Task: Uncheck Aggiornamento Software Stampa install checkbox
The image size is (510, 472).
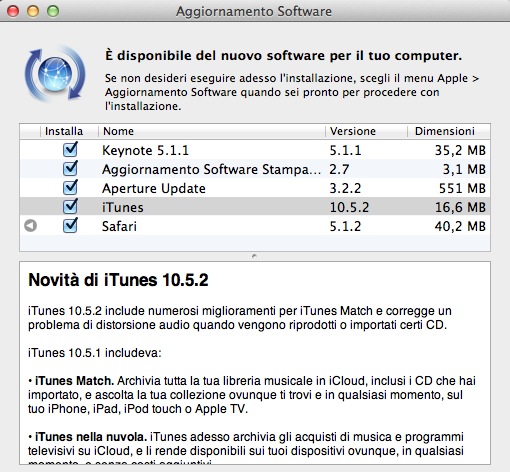Action: (x=70, y=169)
